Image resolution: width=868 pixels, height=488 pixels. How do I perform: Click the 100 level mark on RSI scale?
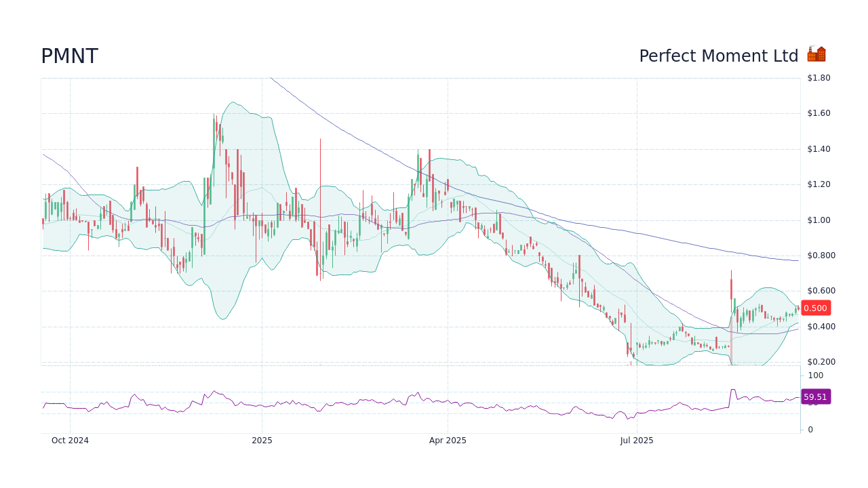click(x=815, y=375)
